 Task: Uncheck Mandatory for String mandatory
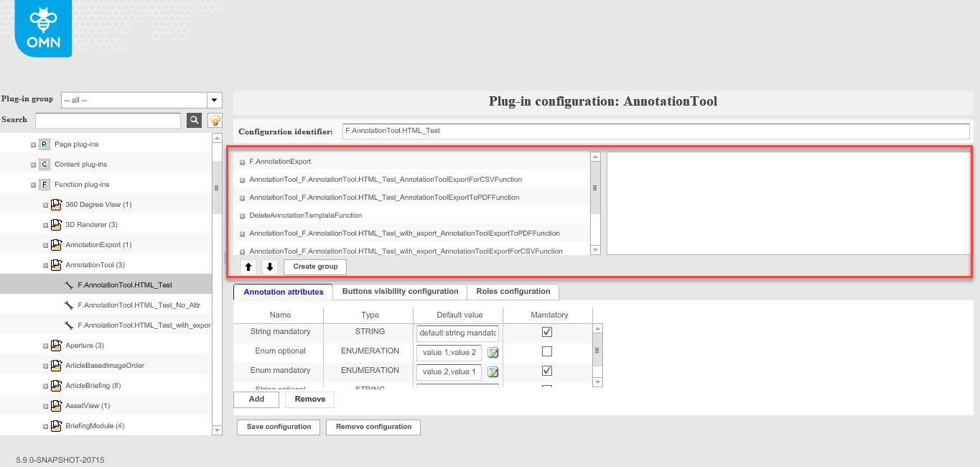pos(546,331)
